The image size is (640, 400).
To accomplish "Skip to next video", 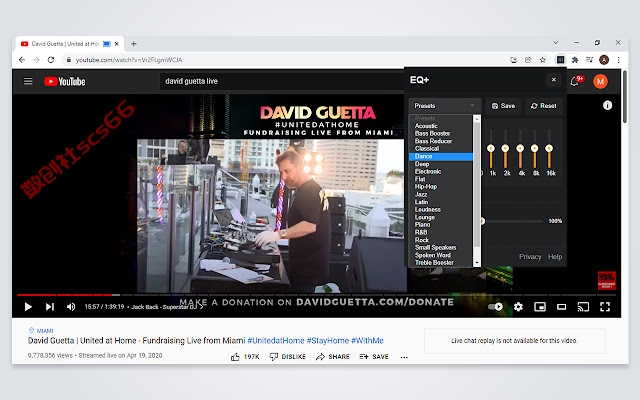I will point(49,307).
